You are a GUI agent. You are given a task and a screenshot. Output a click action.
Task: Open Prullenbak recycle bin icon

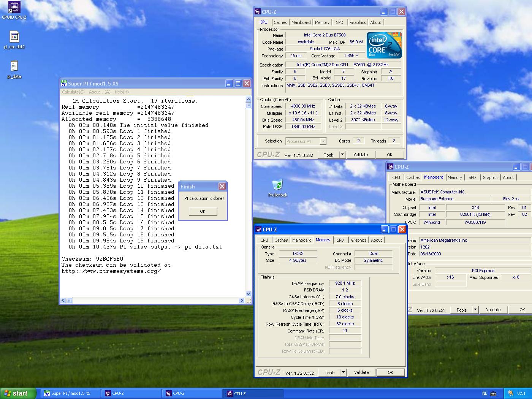tap(278, 188)
